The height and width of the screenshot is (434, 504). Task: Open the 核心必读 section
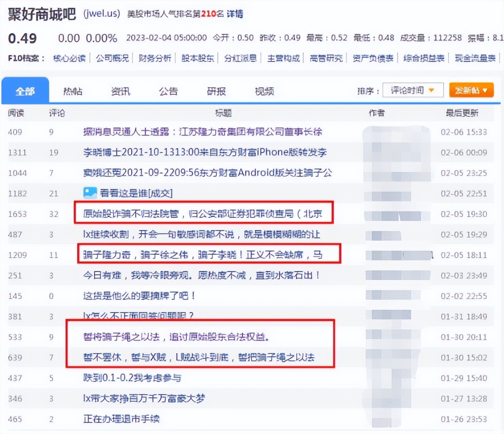click(69, 57)
